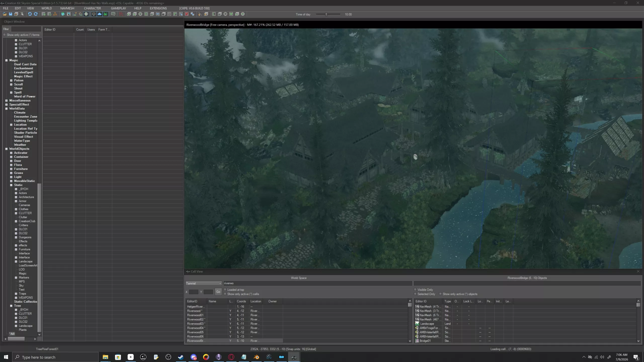644x362 pixels.
Task: Expand the SpecialEffect tree node
Action: (x=7, y=105)
